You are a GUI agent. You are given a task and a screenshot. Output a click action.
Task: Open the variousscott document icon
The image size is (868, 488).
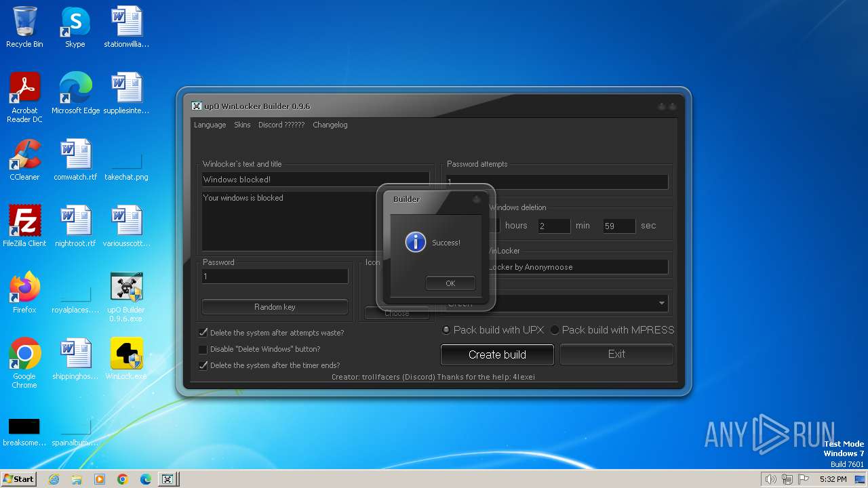pos(126,227)
